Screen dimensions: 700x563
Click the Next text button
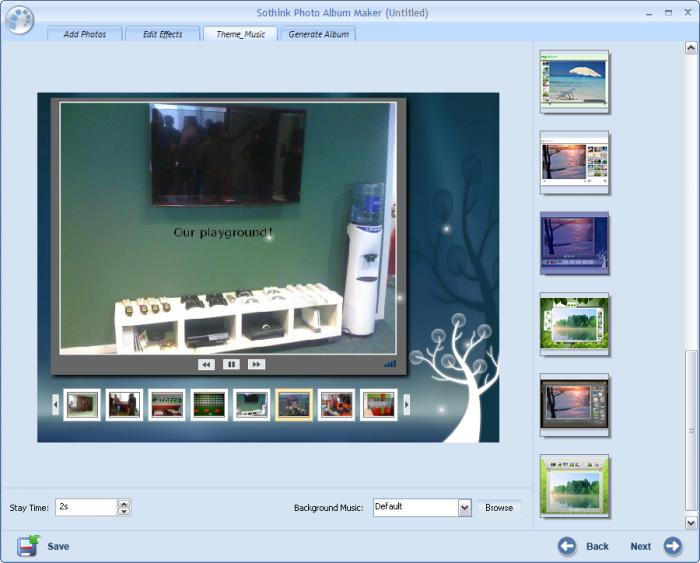[641, 546]
